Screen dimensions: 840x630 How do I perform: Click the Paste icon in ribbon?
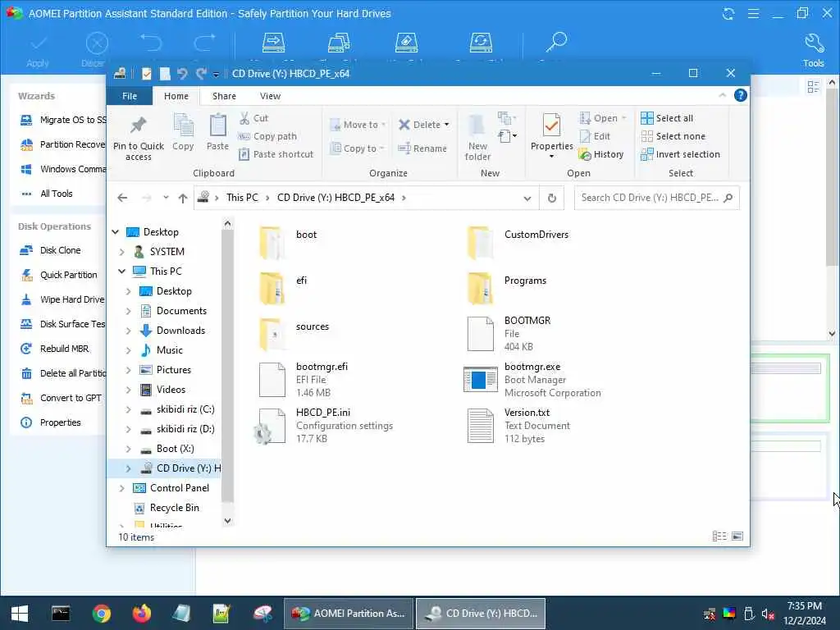tap(217, 126)
